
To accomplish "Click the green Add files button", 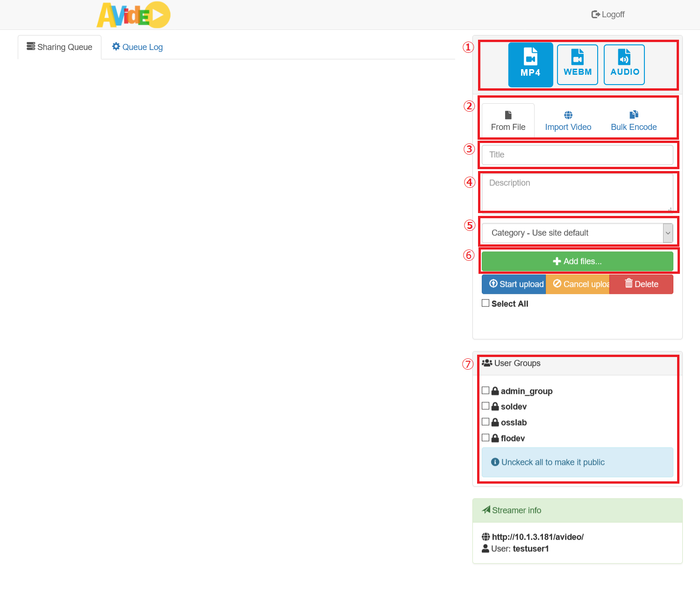I will click(x=578, y=261).
